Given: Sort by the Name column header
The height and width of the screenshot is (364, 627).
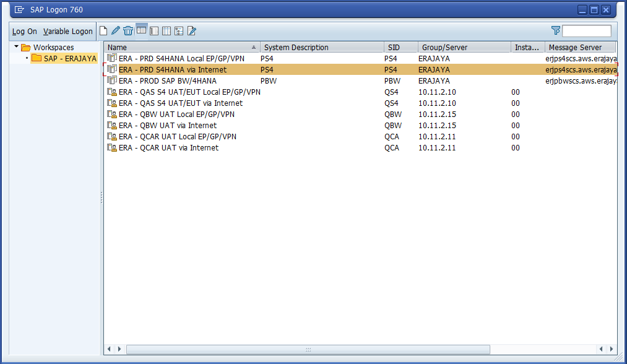Looking at the screenshot, I should pos(179,48).
